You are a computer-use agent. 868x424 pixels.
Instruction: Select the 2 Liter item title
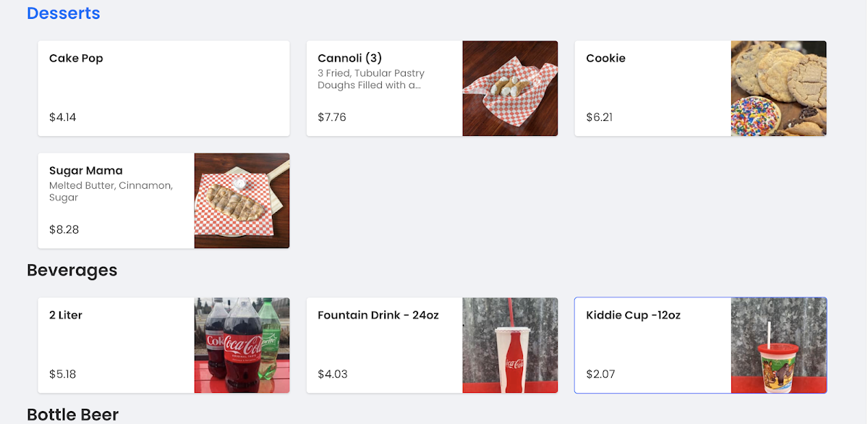point(66,315)
